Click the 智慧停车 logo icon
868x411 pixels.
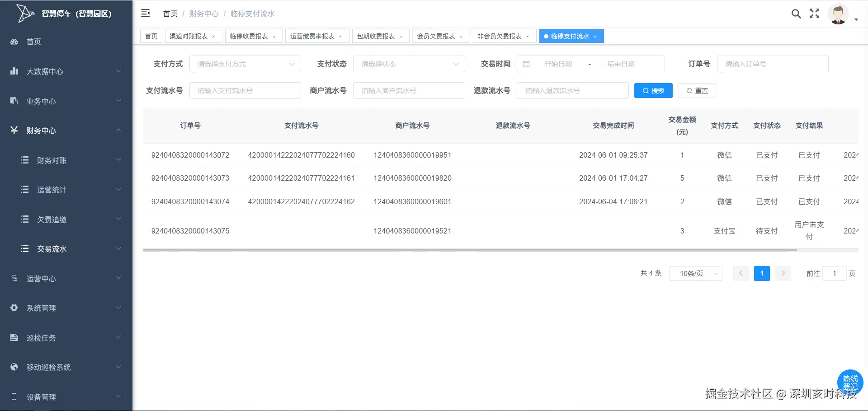(x=25, y=13)
